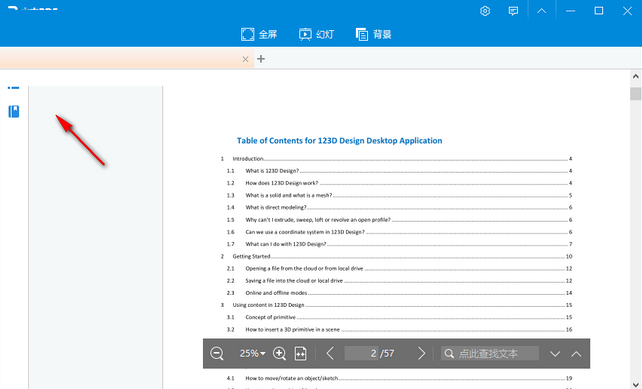Show the outline list panel icon

click(14, 87)
